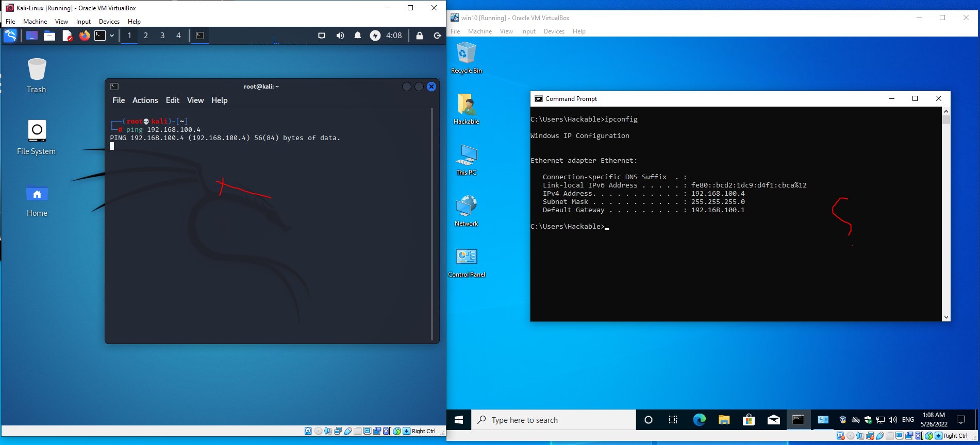
Task: Open Windows clock showing 1:08 AM
Action: (x=934, y=420)
